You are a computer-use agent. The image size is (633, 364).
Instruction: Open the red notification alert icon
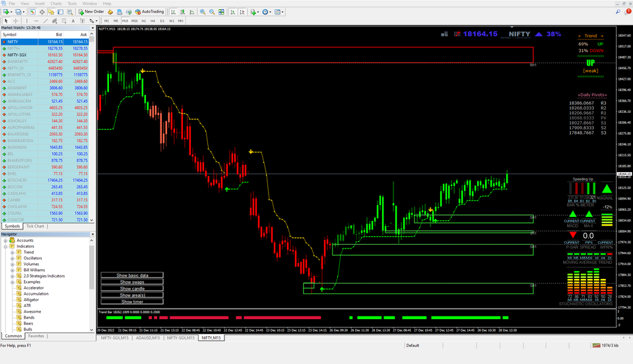[628, 12]
